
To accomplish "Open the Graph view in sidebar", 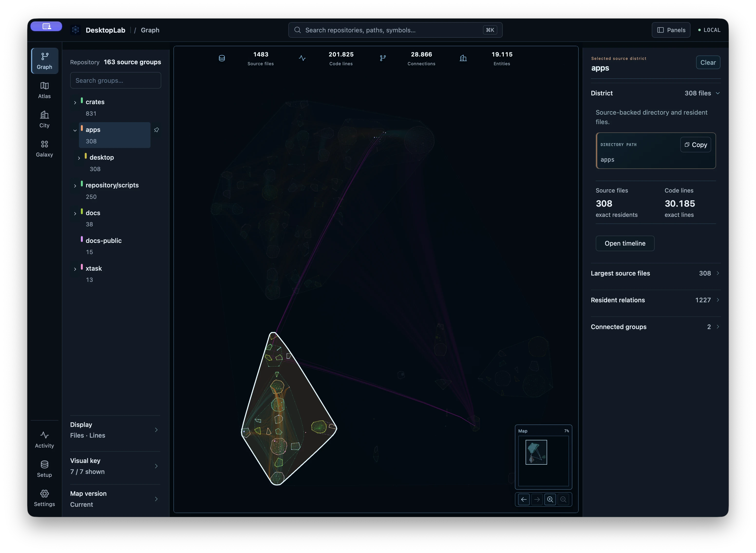I will coord(45,61).
